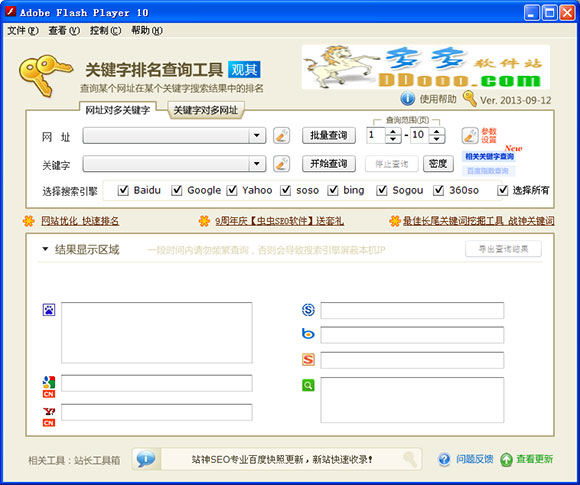Switch to the 关键字对多网址 tab
This screenshot has width=580, height=485.
[206, 110]
